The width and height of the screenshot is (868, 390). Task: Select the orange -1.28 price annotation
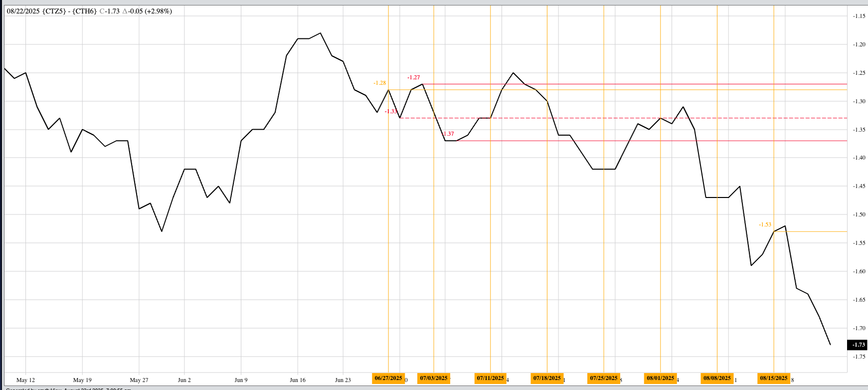coord(379,83)
